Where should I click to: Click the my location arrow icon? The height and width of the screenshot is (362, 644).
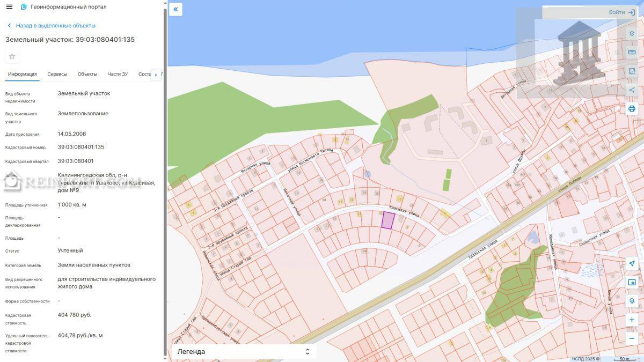[x=632, y=263]
